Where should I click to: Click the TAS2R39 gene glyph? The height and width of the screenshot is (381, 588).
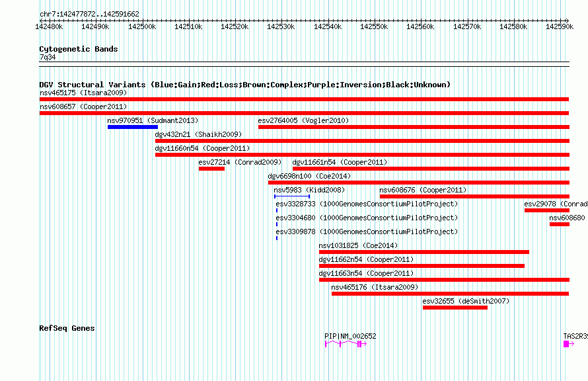click(x=569, y=344)
